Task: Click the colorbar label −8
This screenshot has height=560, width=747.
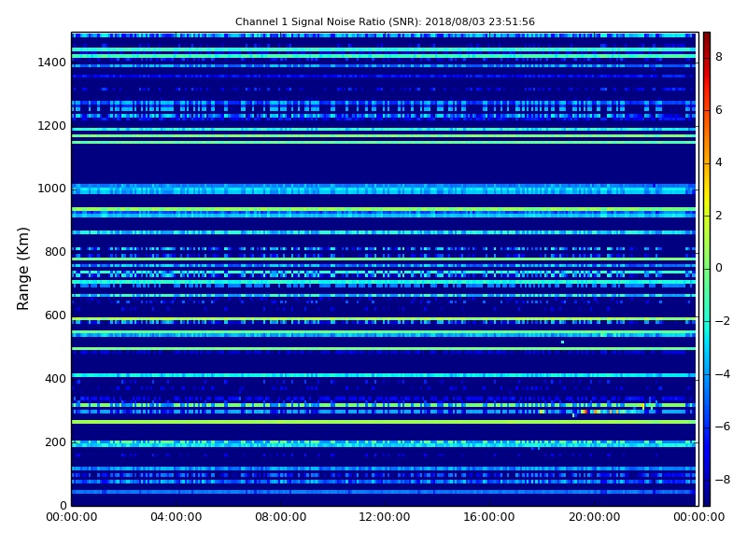Action: 723,480
